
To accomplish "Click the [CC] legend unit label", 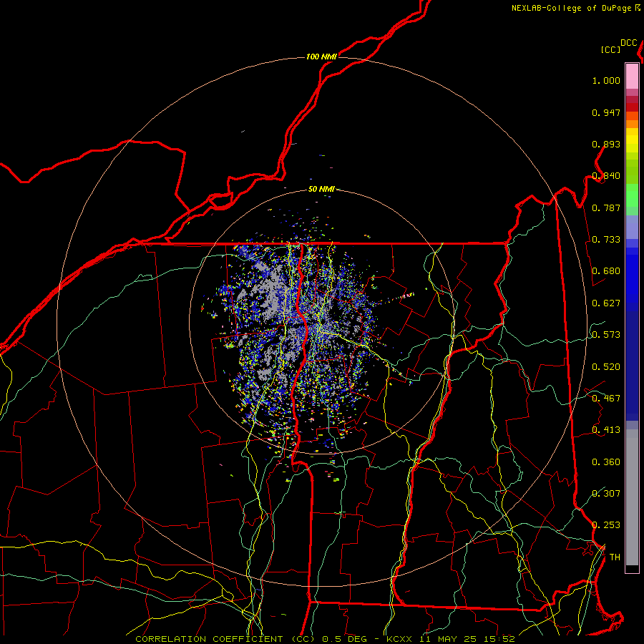I will coord(610,49).
